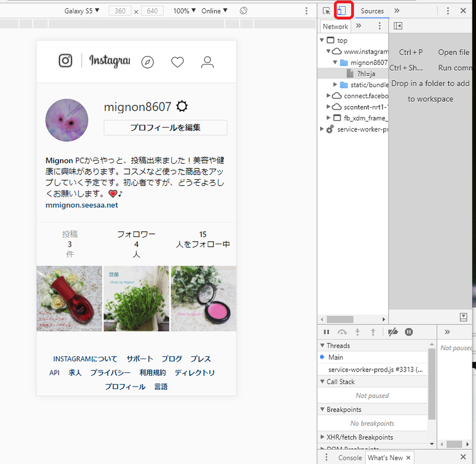Expand more debugger sidebar panes chevron
476x464 pixels.
click(447, 332)
